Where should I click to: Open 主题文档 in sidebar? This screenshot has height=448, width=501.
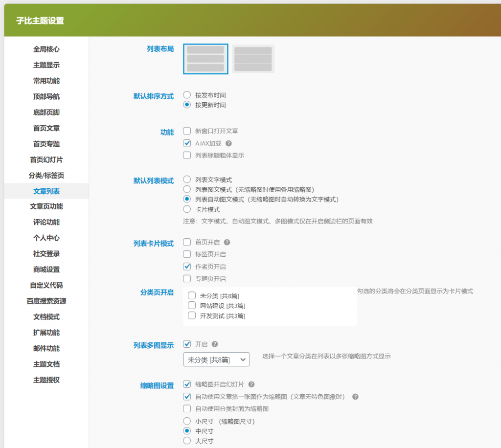(46, 364)
